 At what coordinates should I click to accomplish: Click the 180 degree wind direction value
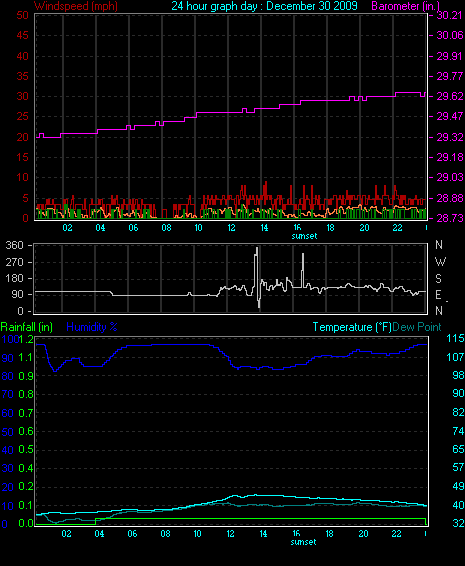click(x=14, y=278)
